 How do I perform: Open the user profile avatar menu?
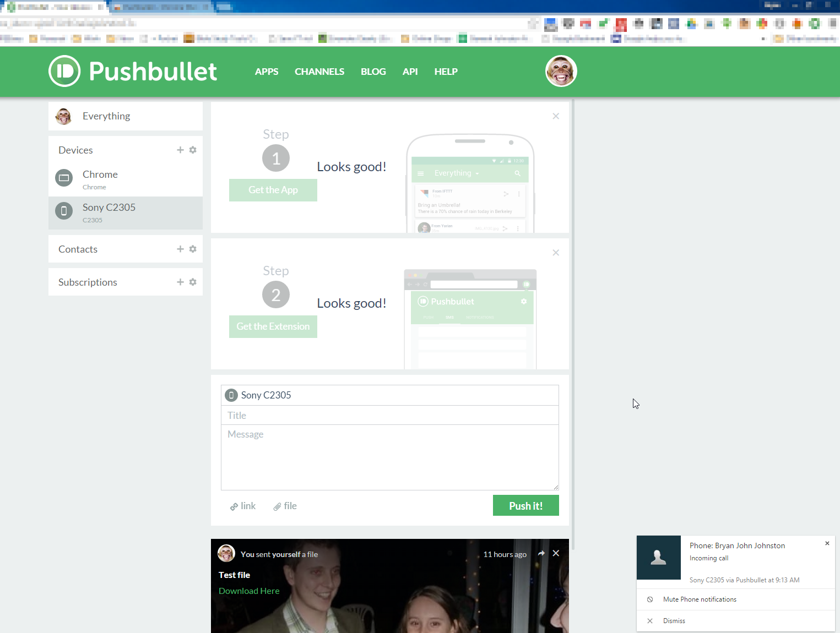coord(561,71)
